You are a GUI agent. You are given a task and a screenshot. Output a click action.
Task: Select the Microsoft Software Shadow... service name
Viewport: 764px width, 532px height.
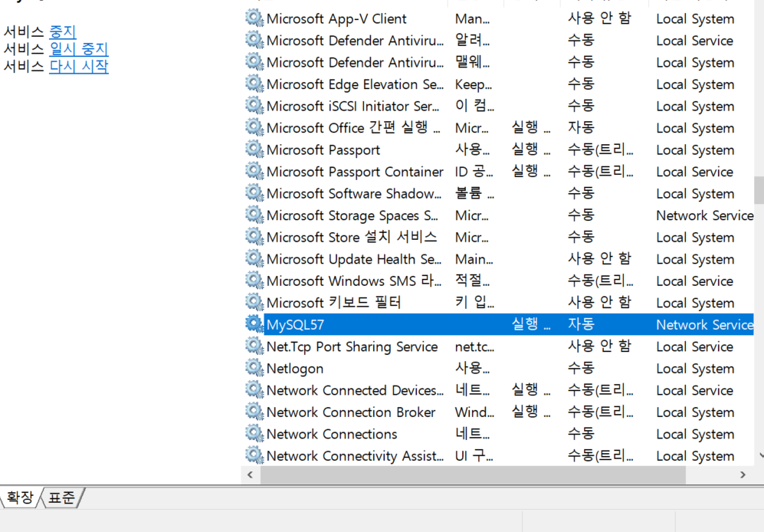tap(354, 194)
